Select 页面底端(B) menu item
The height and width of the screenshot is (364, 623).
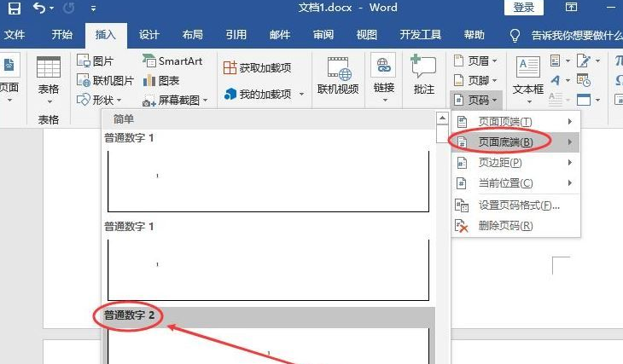[x=515, y=142]
